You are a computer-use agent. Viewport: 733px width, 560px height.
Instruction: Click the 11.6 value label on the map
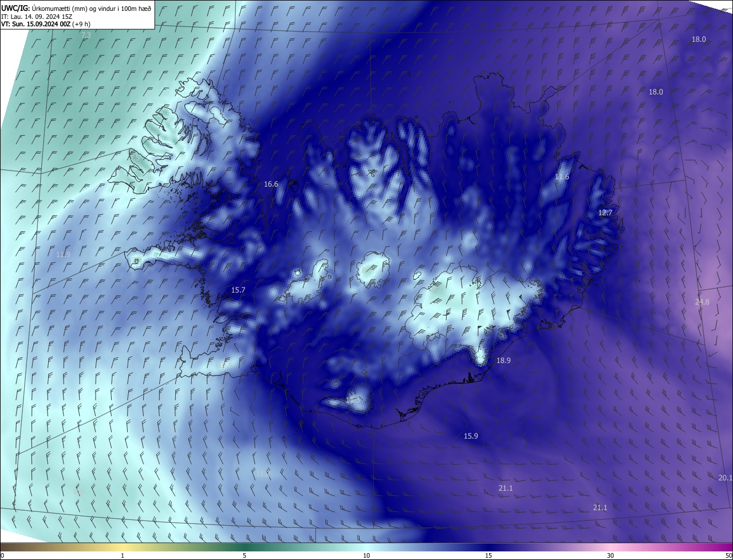tap(562, 177)
